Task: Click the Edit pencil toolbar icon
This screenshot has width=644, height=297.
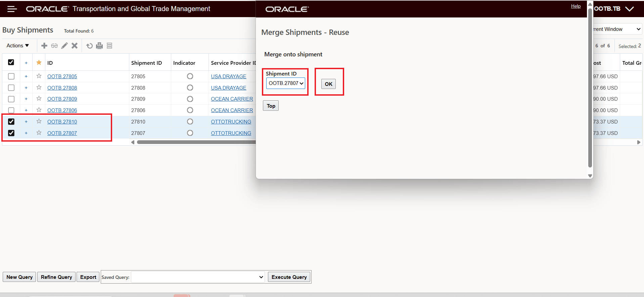Action: [x=64, y=46]
